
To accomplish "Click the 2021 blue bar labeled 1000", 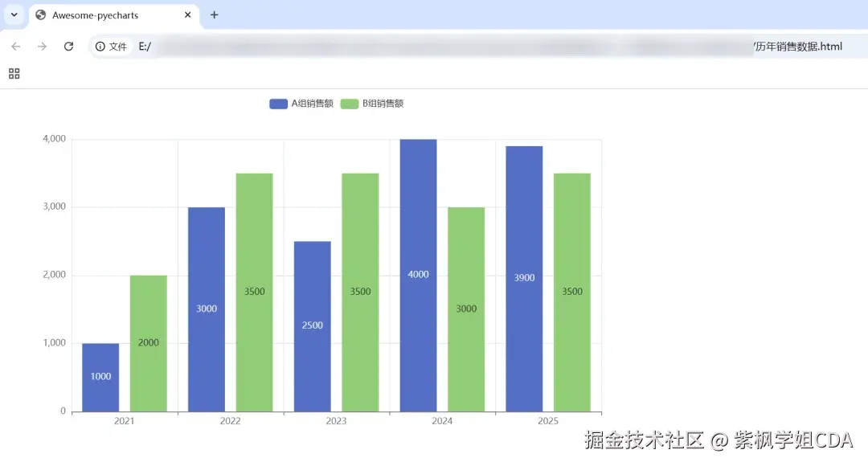I will 100,378.
